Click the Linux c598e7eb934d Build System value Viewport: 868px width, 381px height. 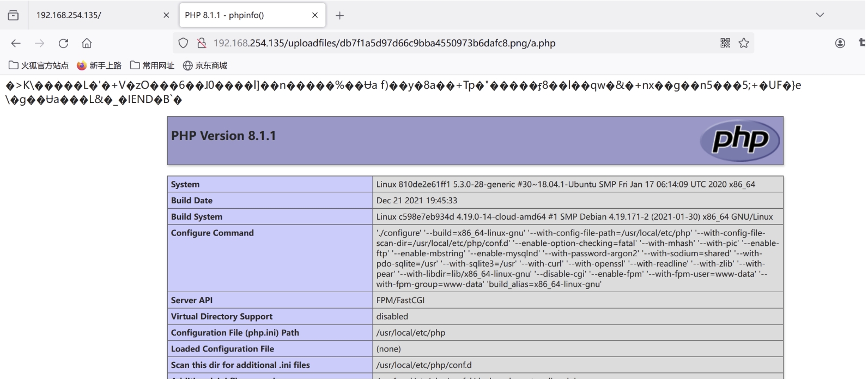pos(574,216)
